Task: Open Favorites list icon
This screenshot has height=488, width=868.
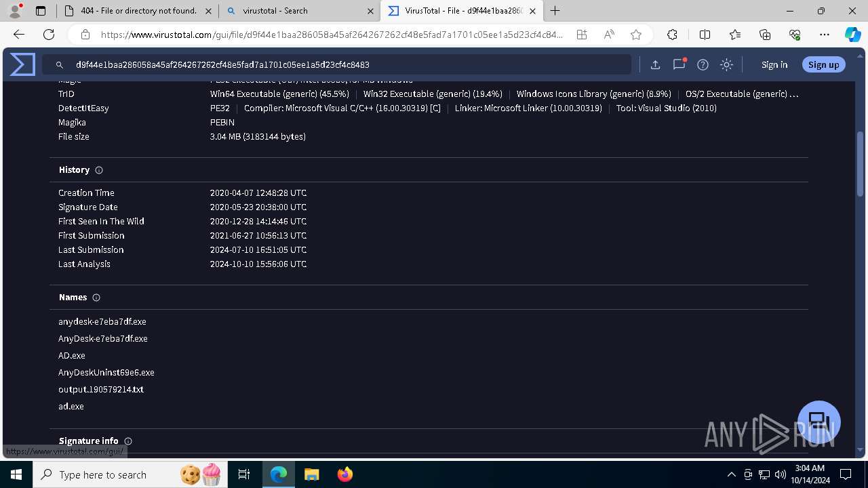Action: click(735, 35)
